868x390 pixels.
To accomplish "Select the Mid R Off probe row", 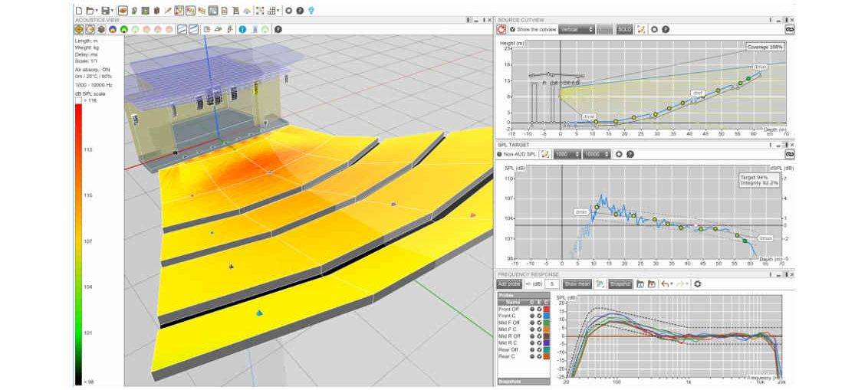I will 524,336.
